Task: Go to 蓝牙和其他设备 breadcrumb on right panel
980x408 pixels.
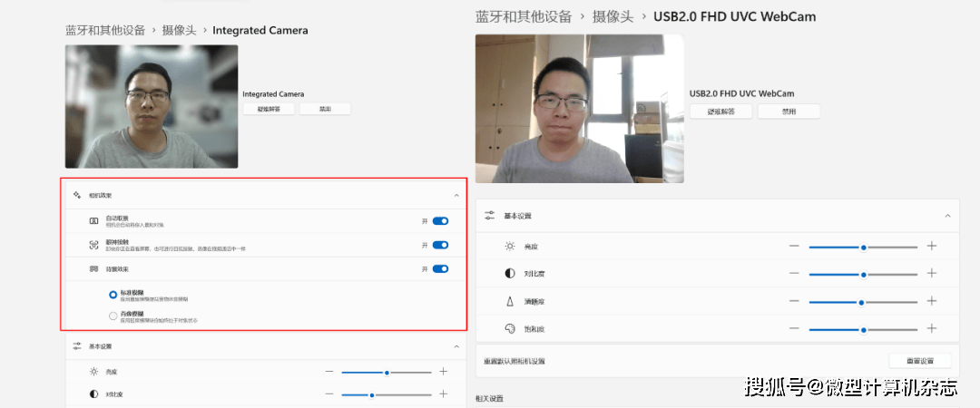Action: 524,16
